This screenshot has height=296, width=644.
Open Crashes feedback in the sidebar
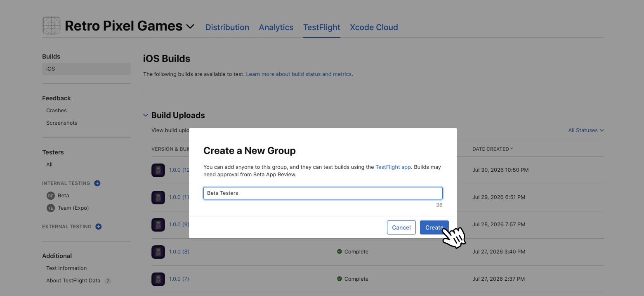click(x=57, y=111)
